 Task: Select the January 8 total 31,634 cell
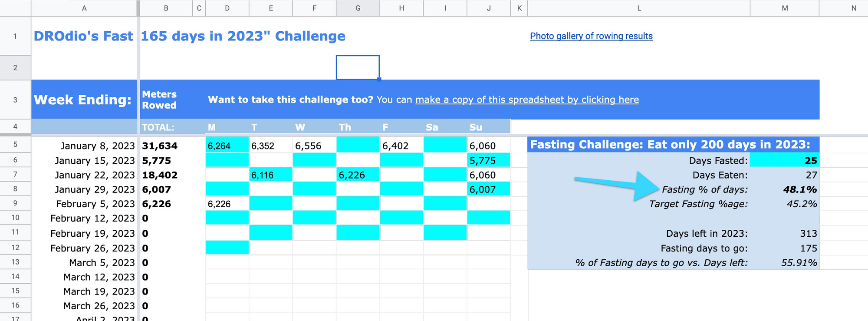click(172, 146)
